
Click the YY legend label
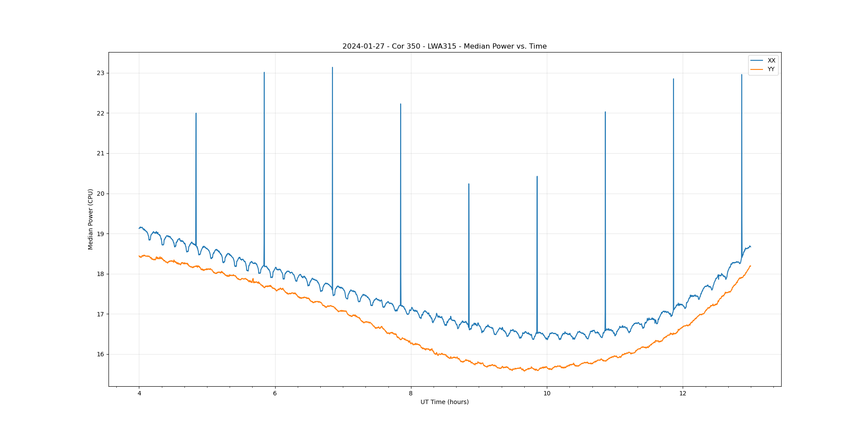771,69
